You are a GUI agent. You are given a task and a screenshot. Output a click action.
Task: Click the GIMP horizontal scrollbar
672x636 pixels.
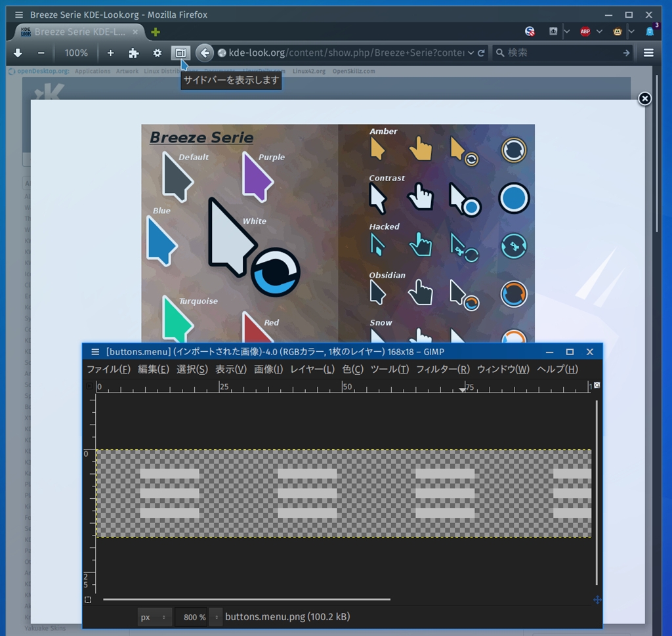(x=246, y=599)
